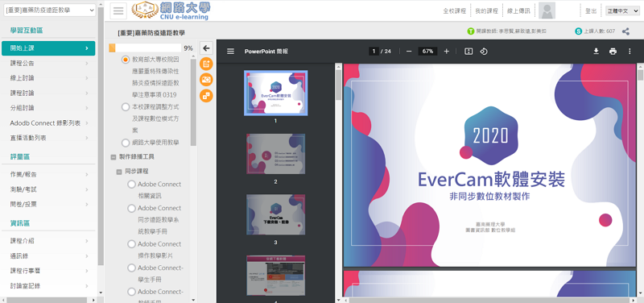Screen dimensions: 644x303
Task: Collapse course tree with left arrow button
Action: [x=206, y=48]
